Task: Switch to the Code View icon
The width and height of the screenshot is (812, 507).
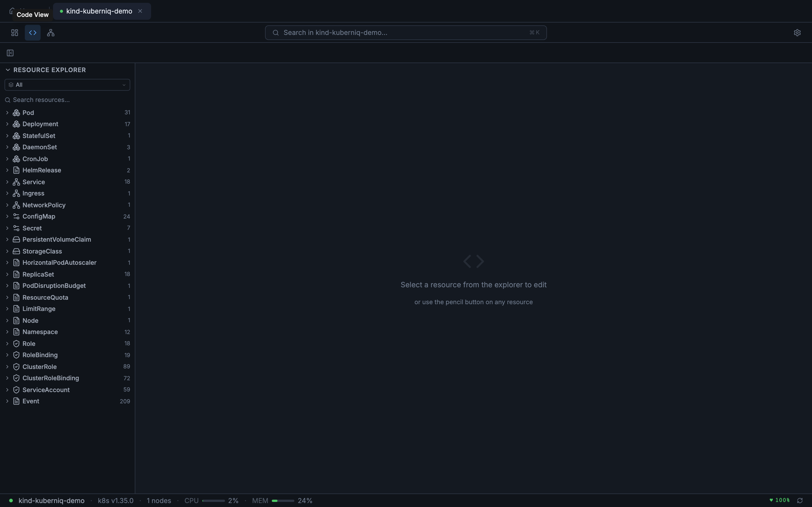Action: point(32,32)
